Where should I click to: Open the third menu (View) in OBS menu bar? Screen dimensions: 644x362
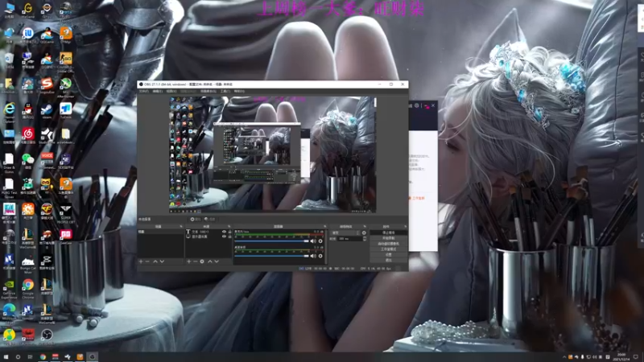point(171,91)
